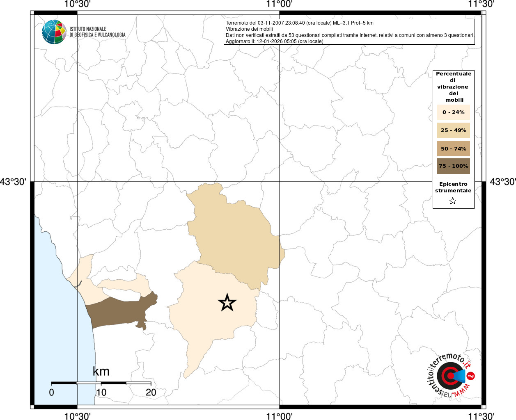Select the 0 - 24% legend swatch
516x420 pixels.
453,112
